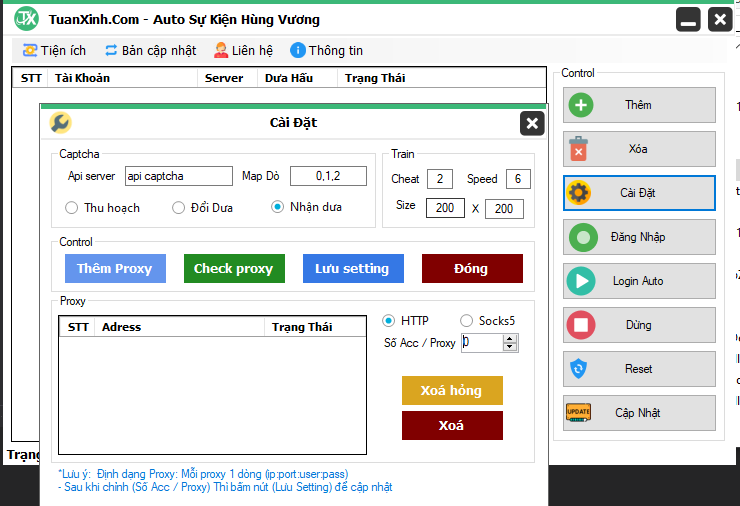Select the Thu hoạch radio option
This screenshot has height=506, width=740.
(72, 208)
